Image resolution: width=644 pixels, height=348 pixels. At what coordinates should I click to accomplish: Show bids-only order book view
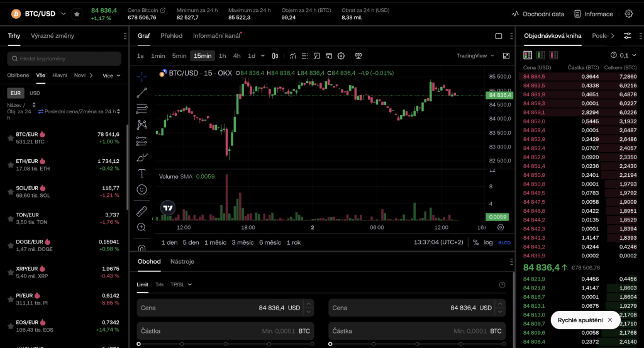pos(540,55)
